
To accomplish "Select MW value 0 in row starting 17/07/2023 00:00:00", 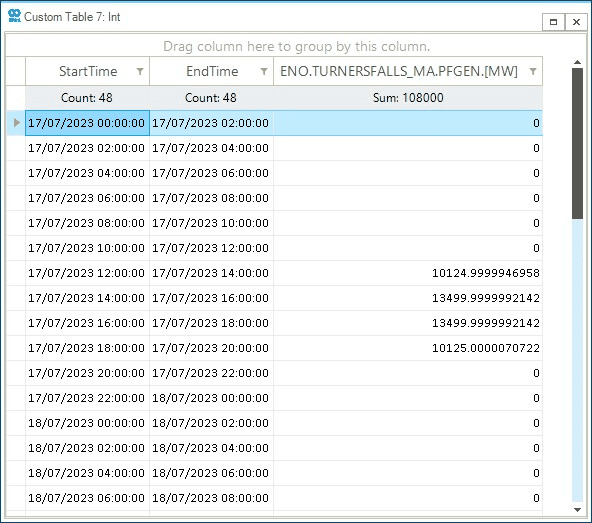I will click(408, 123).
